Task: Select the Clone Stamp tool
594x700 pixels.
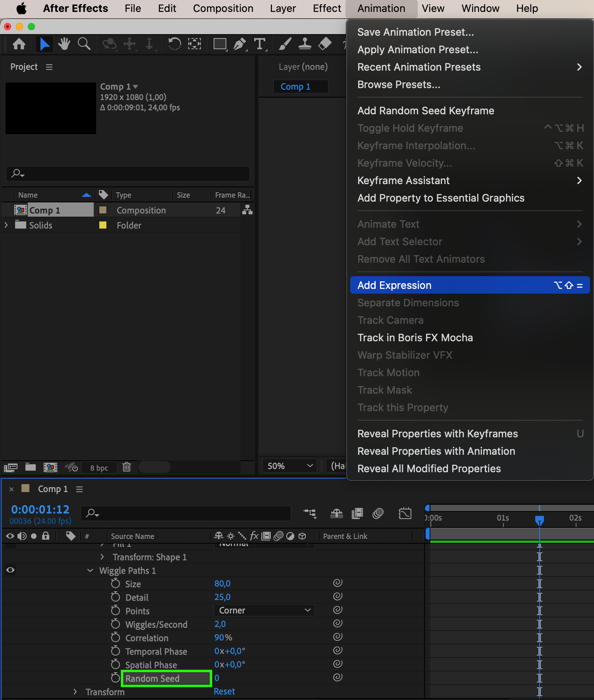Action: point(305,44)
